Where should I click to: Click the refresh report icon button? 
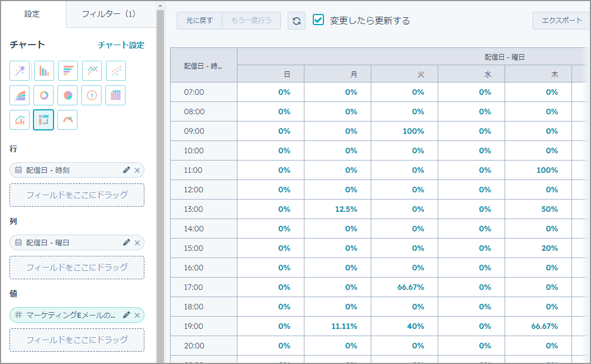297,21
